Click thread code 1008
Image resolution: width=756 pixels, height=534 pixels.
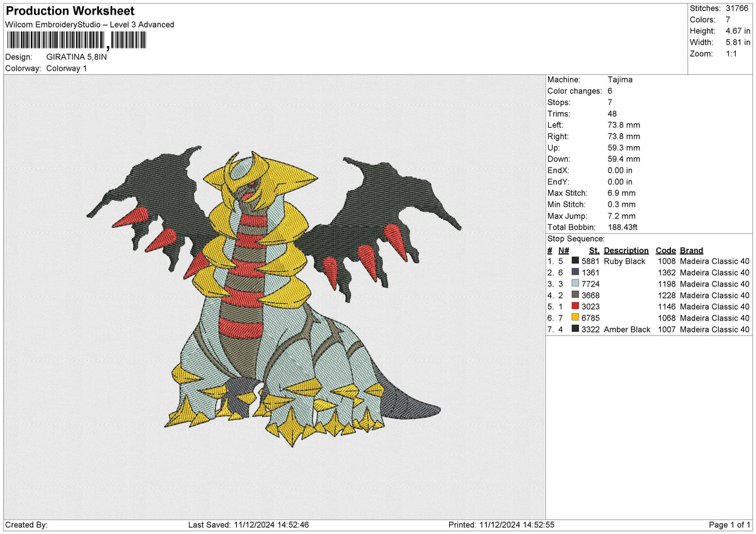(667, 261)
